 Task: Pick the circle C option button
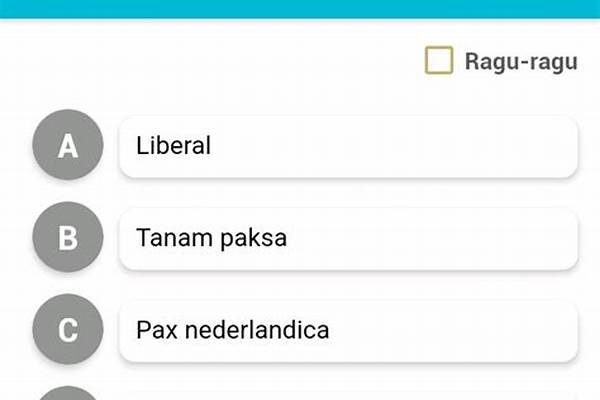click(x=68, y=329)
